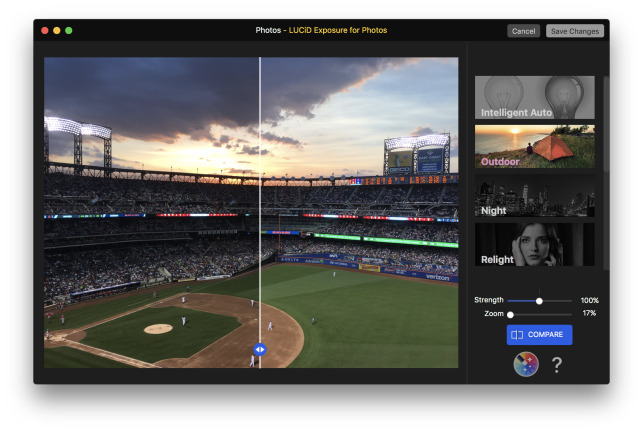The width and height of the screenshot is (643, 432).
Task: Apply the Outdoor preset
Action: (x=534, y=147)
